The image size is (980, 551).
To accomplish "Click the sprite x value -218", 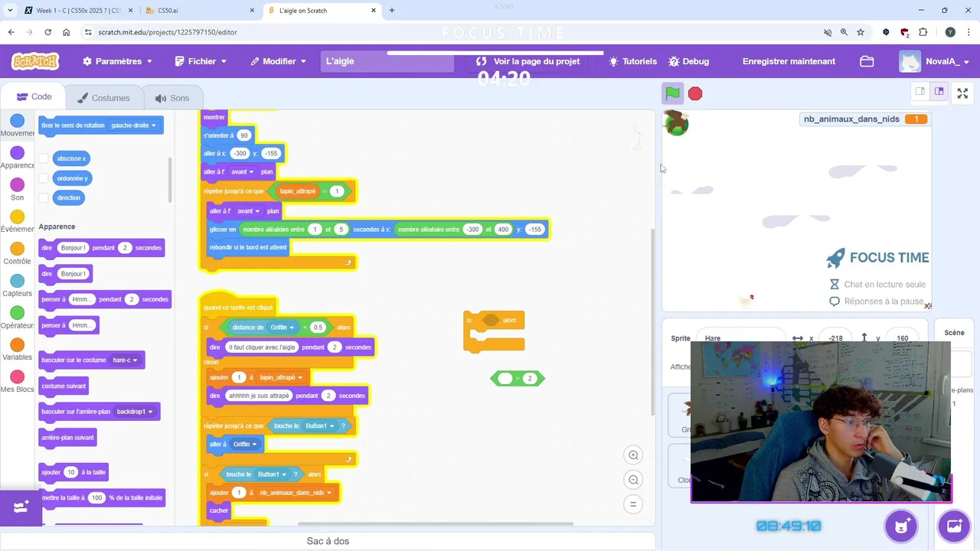I will click(x=836, y=338).
